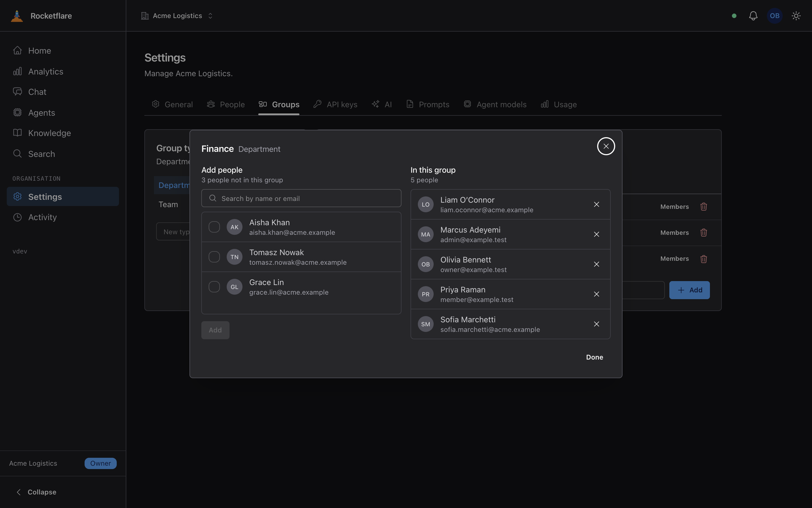Click the SM avatar for Sofia Marchetti
The width and height of the screenshot is (812, 508).
[x=425, y=324]
